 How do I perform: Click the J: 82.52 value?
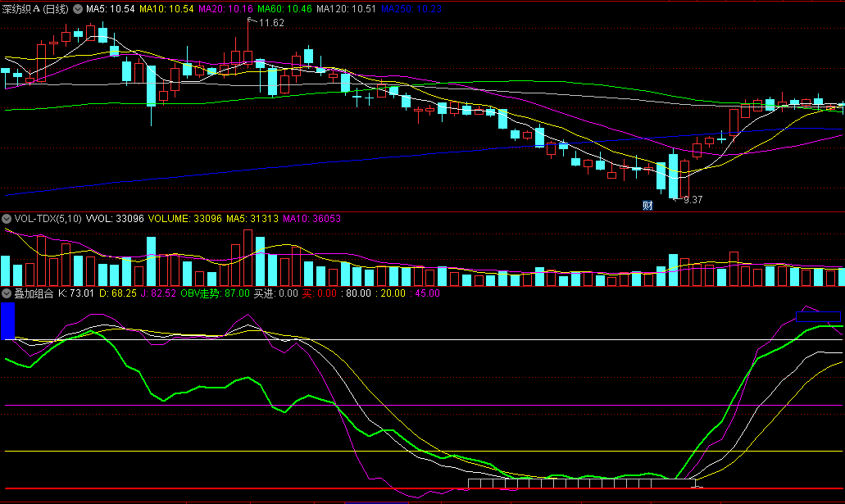158,293
